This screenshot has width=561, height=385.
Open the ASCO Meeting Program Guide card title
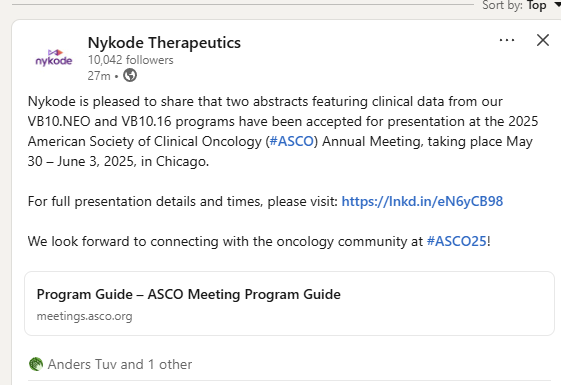(189, 294)
